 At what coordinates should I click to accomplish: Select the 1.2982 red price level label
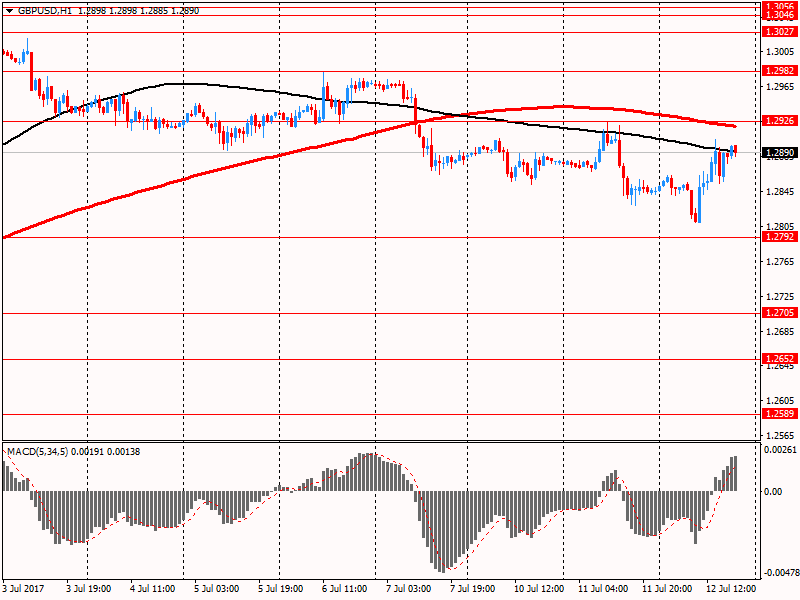pos(778,71)
